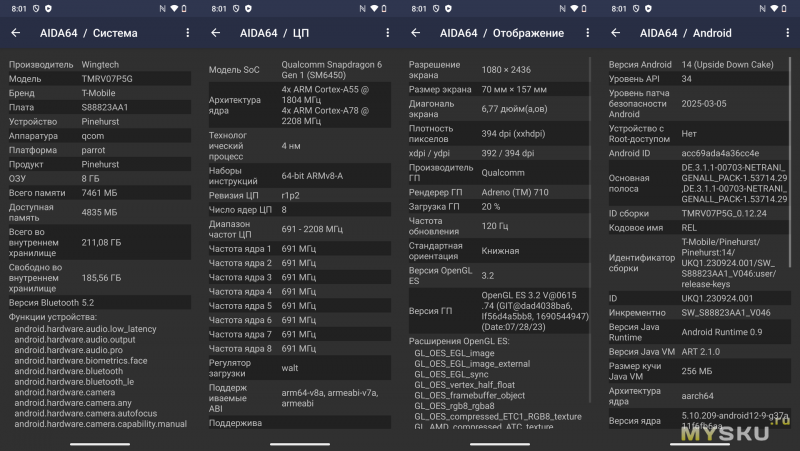Open overflow menu on the Отображение screen
The height and width of the screenshot is (451, 800).
588,33
